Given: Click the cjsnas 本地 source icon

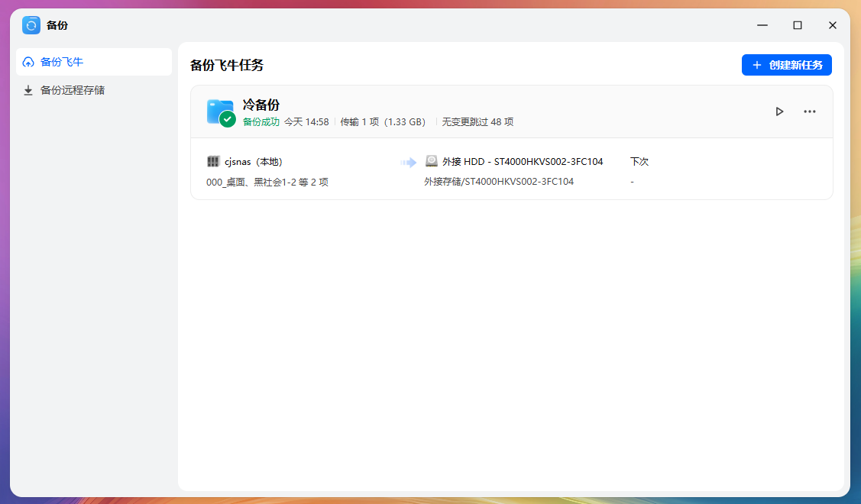Looking at the screenshot, I should [x=214, y=161].
